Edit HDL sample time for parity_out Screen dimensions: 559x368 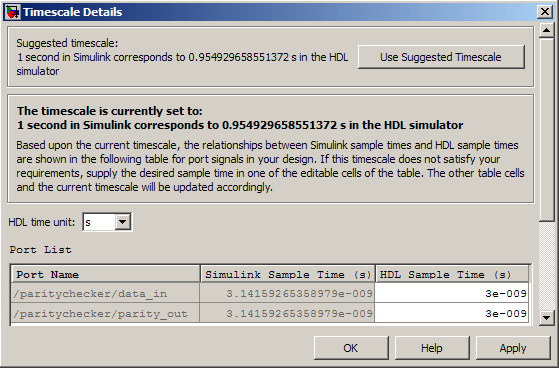tap(452, 313)
